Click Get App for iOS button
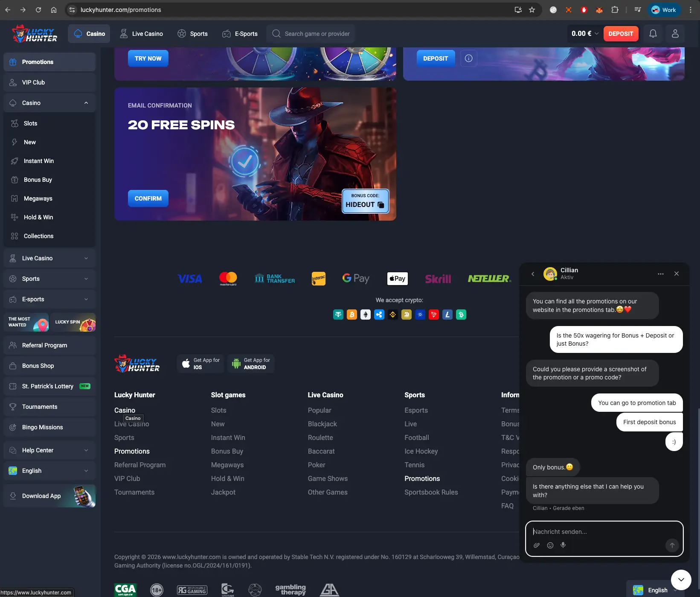The image size is (700, 597). click(200, 364)
